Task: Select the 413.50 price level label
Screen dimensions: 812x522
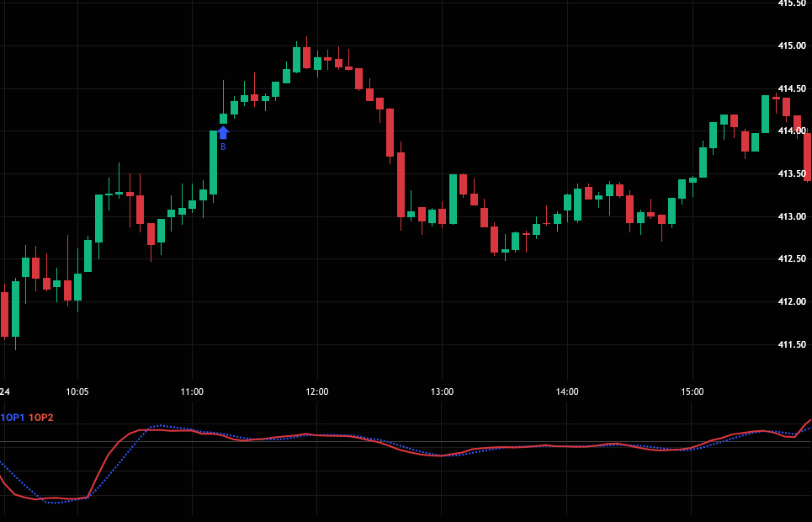Action: click(791, 174)
